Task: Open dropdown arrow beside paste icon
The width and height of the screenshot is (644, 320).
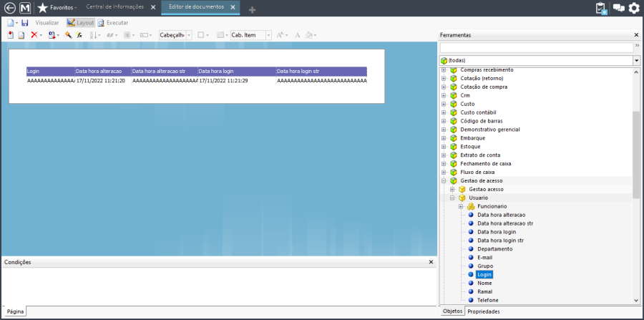Action: coord(58,35)
